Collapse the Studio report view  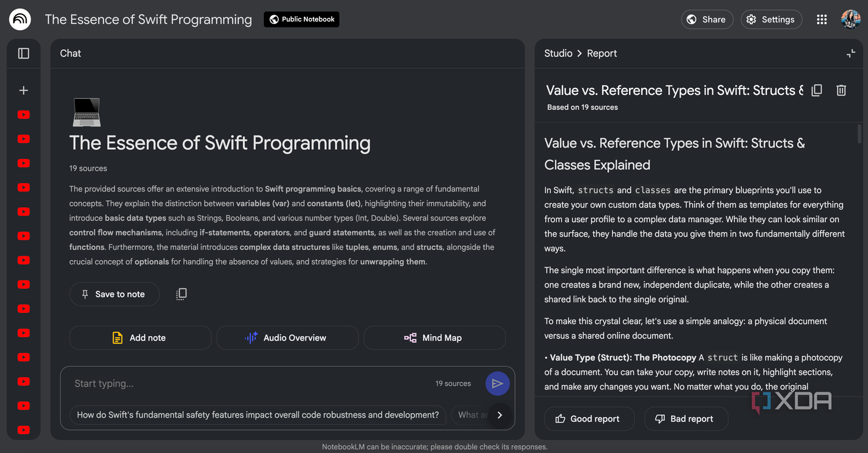coord(851,53)
